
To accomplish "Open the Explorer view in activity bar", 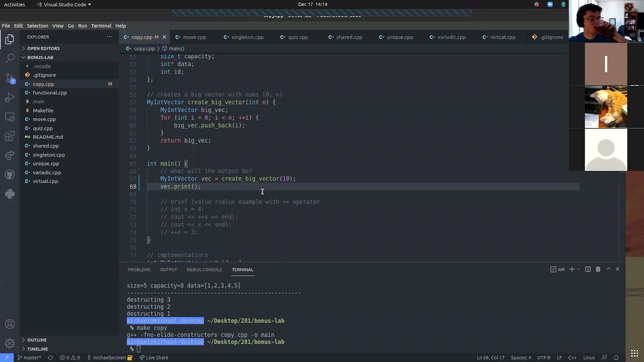I will tap(10, 40).
